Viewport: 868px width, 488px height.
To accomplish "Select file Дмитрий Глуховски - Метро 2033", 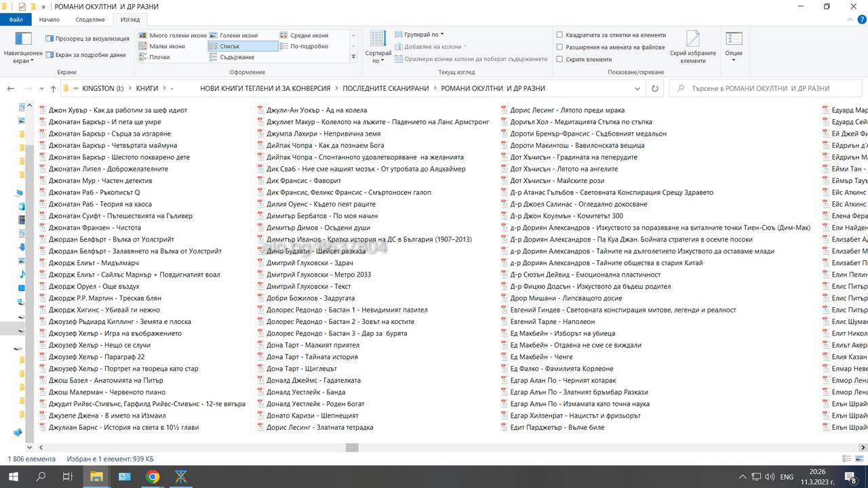I will (319, 274).
